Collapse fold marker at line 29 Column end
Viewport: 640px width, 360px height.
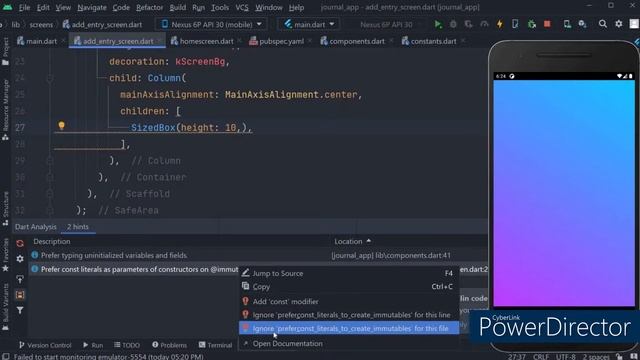[50, 161]
